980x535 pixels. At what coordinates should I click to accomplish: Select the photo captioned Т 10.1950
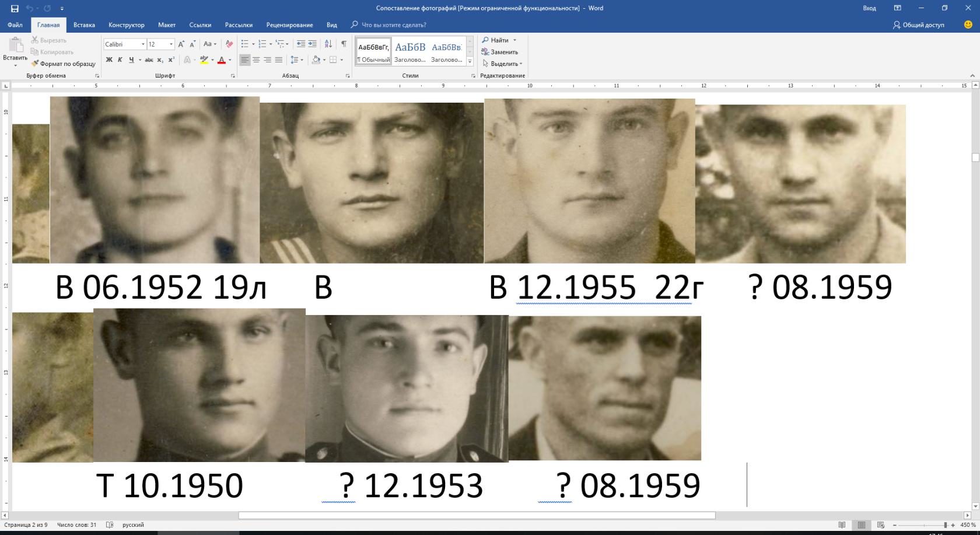click(199, 385)
